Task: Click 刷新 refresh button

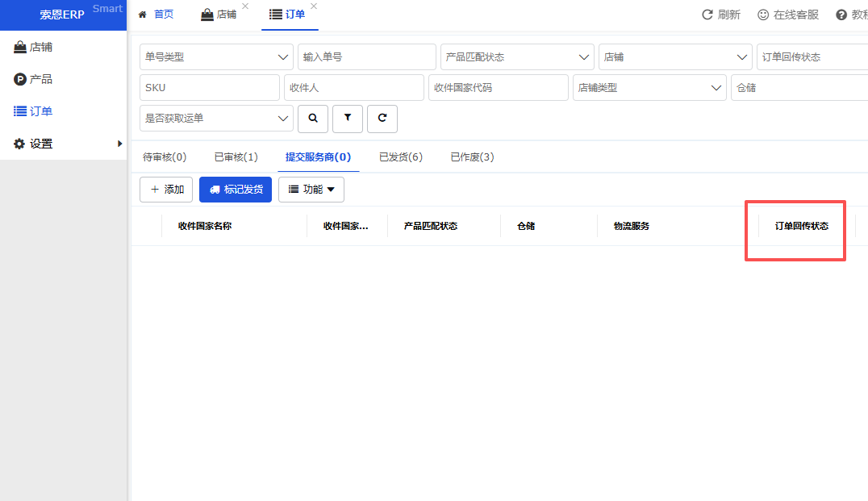Action: pyautogui.click(x=720, y=15)
